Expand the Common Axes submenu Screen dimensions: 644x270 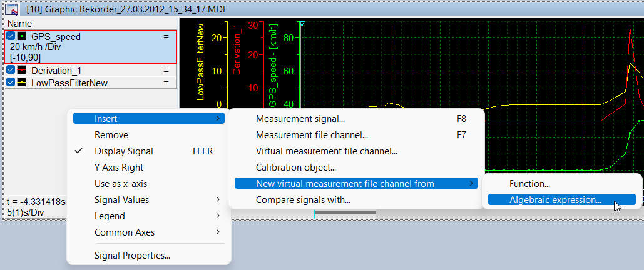pyautogui.click(x=149, y=232)
